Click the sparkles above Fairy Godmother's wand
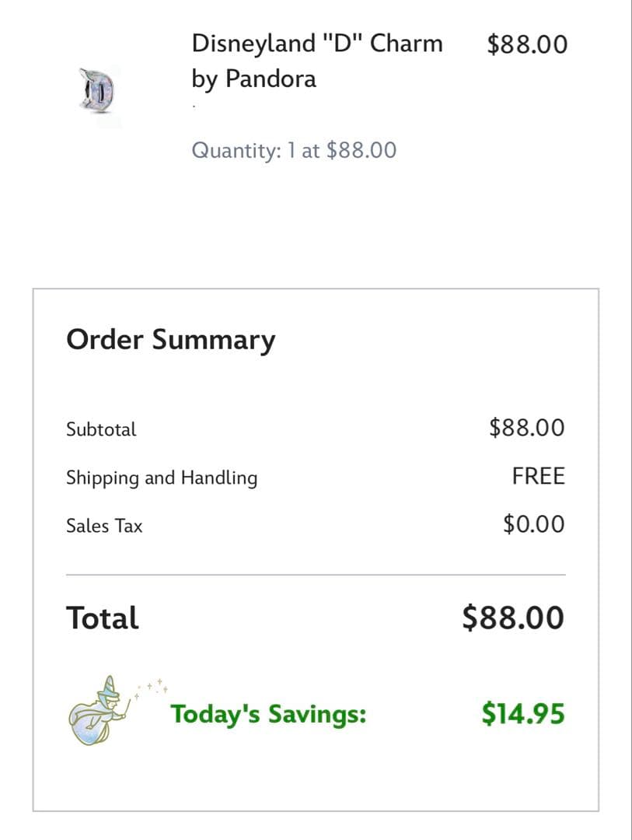This screenshot has width=632, height=840. point(152,688)
